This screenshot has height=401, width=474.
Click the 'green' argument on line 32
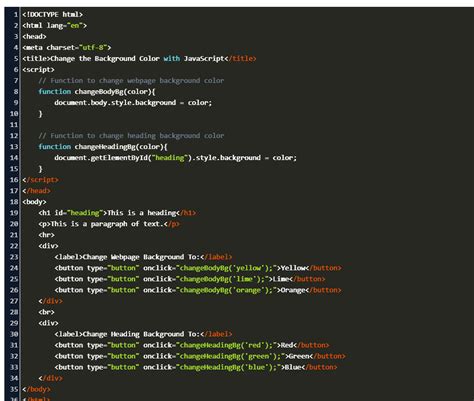(x=258, y=355)
